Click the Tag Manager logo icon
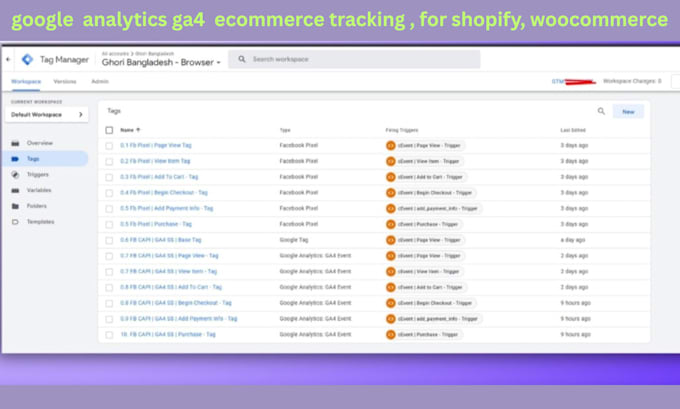The width and height of the screenshot is (680, 409). (x=27, y=59)
